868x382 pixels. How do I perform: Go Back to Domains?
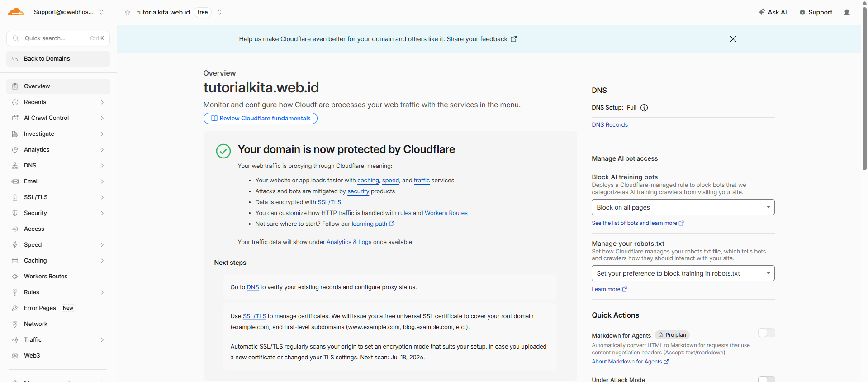(x=58, y=59)
